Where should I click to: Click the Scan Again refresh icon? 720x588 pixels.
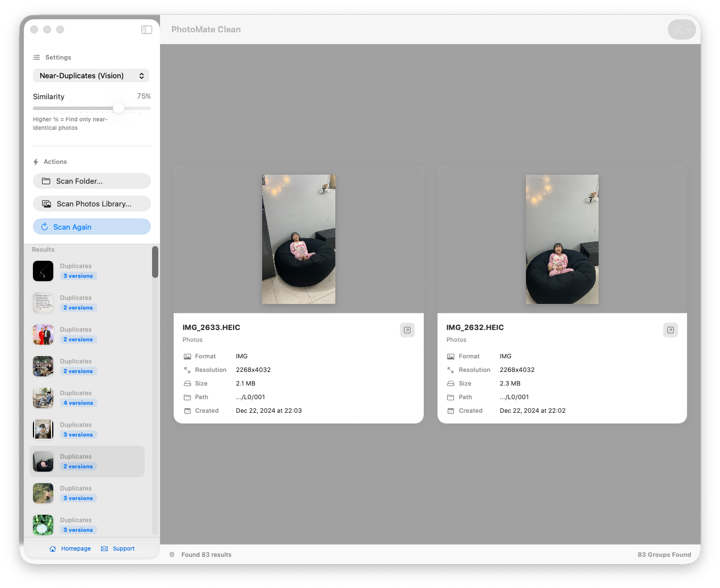(x=44, y=227)
